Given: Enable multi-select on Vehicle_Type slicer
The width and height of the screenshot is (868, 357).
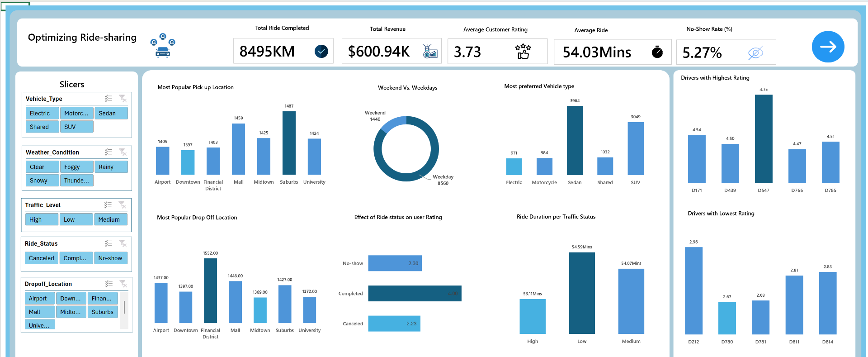Looking at the screenshot, I should 108,98.
